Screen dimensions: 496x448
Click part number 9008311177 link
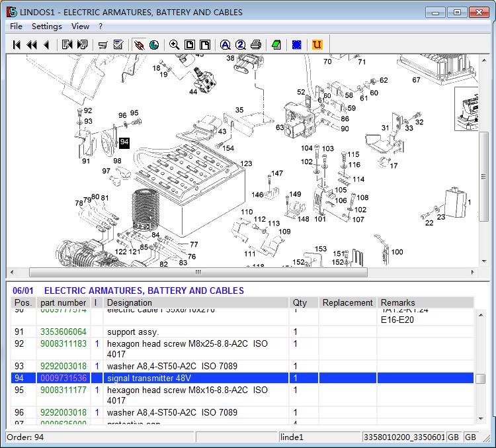63,390
